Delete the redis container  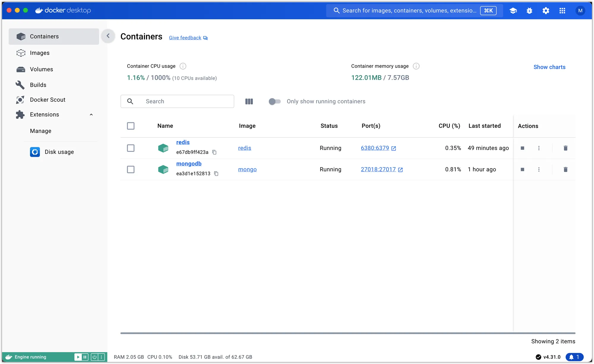[x=565, y=148]
